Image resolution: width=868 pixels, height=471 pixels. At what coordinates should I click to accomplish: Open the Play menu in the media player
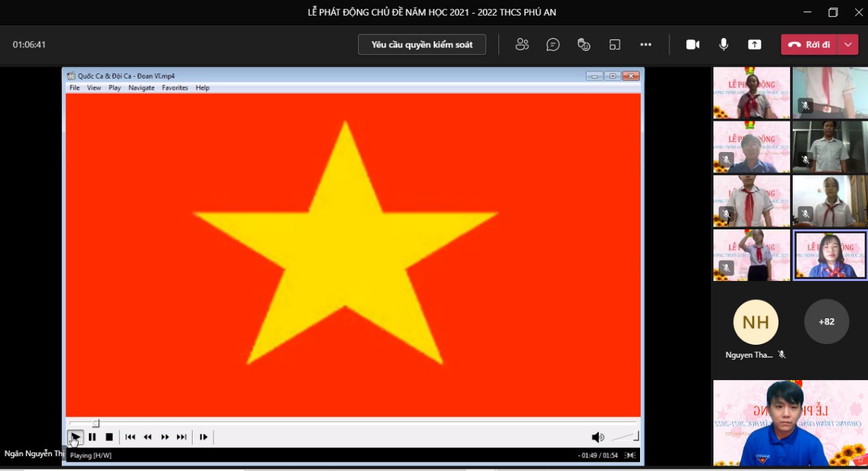click(115, 88)
